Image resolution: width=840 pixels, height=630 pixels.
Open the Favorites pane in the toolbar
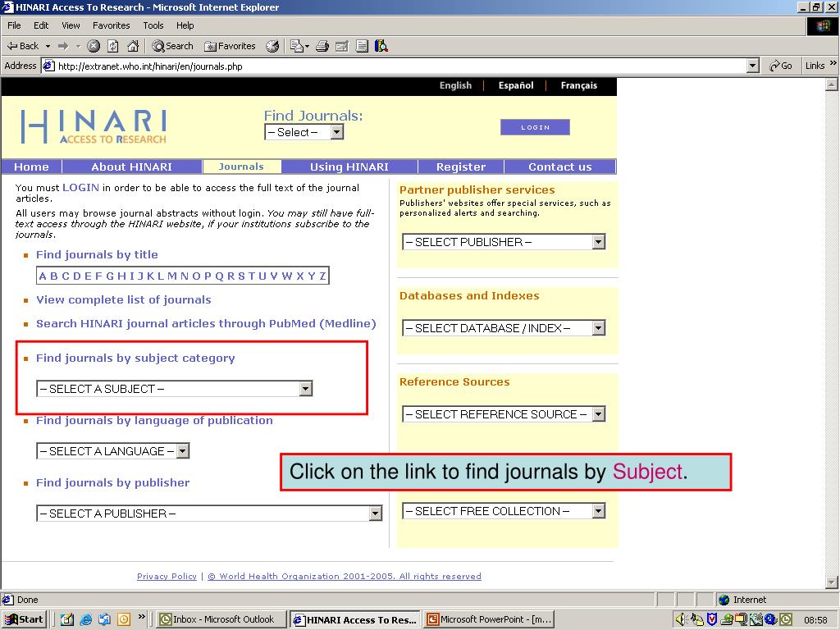(x=231, y=46)
